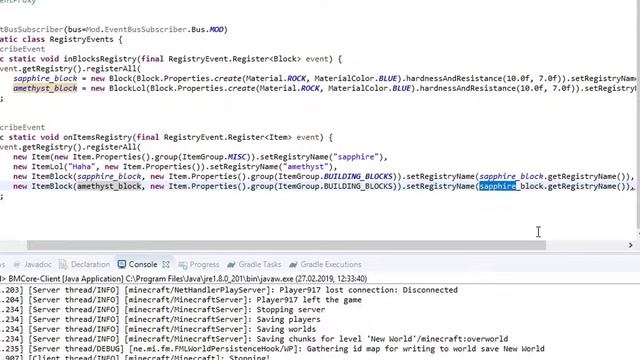Select the Console tab
The image size is (640, 360).
point(138,264)
